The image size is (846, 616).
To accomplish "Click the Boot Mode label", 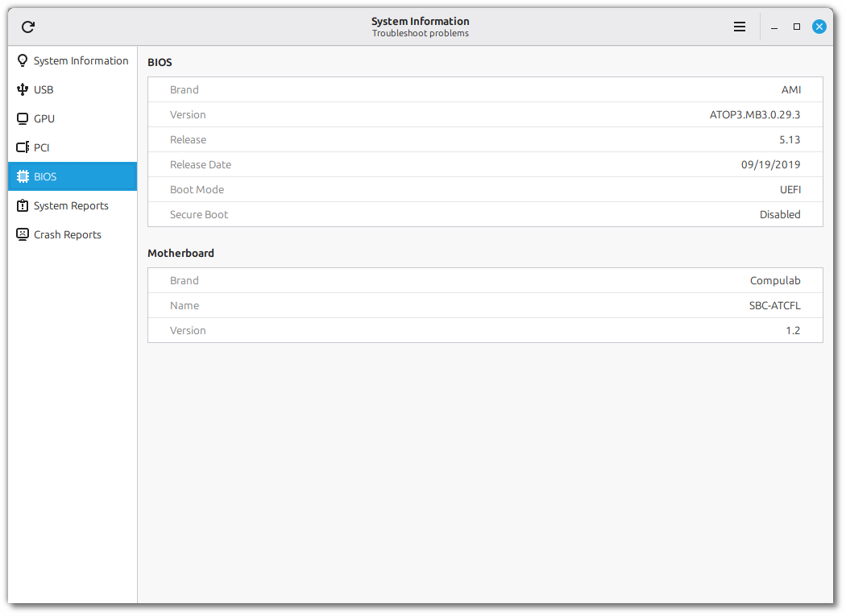I will coord(197,189).
